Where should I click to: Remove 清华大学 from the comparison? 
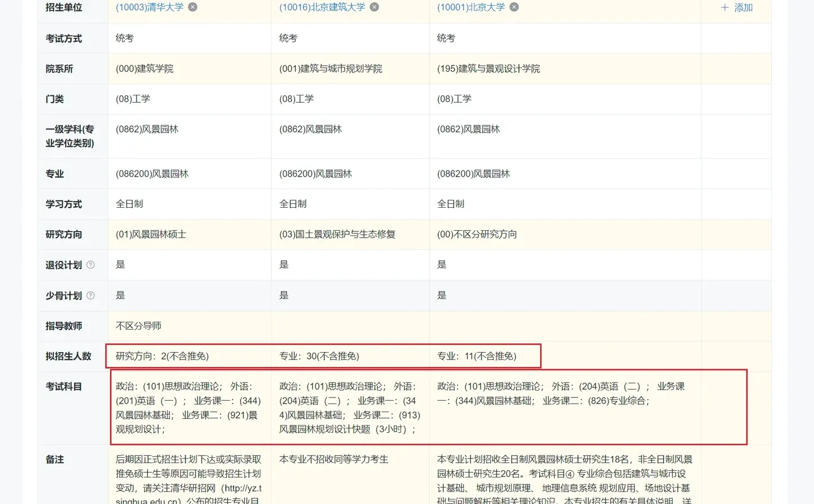click(192, 7)
